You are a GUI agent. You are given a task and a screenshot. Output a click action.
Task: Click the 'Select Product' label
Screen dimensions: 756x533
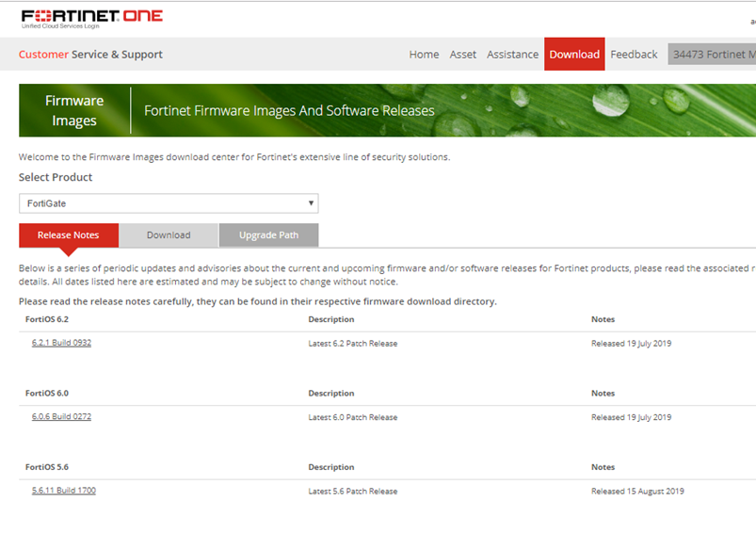tap(56, 177)
